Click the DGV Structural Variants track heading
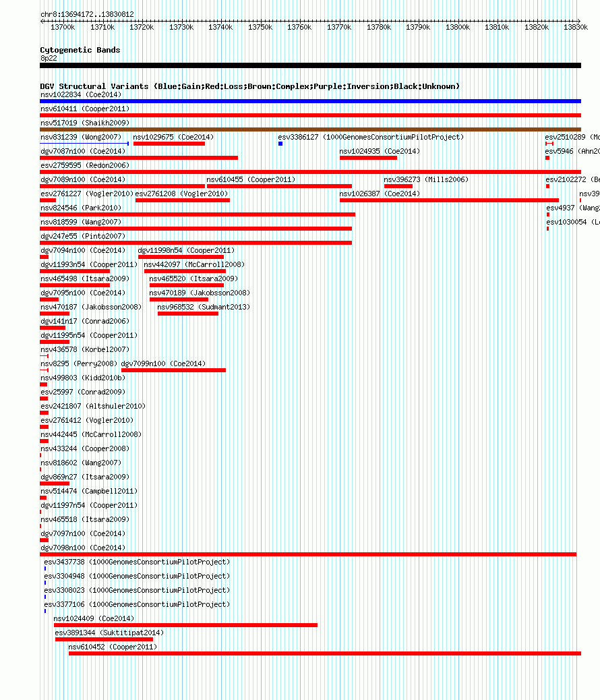Screen dimensions: 600x700 [x=249, y=86]
